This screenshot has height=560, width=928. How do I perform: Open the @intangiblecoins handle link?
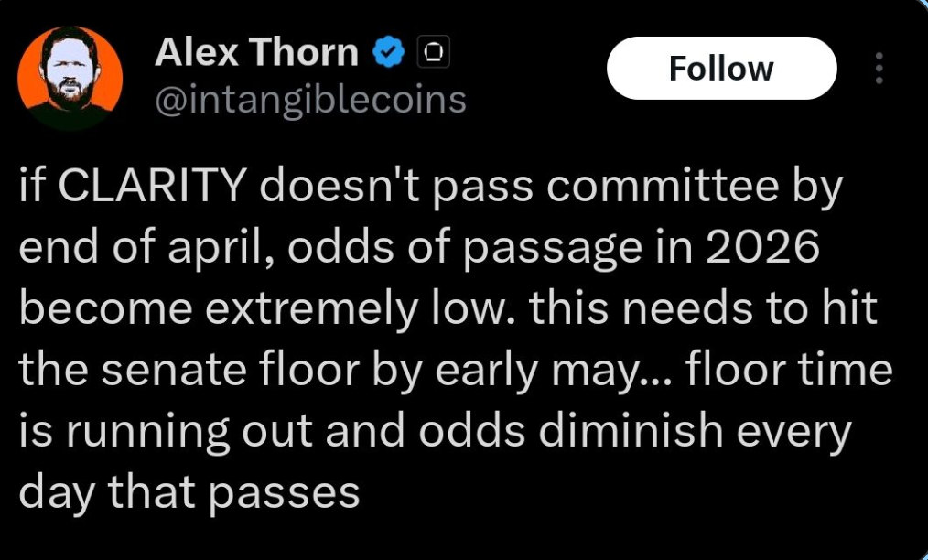pos(310,100)
